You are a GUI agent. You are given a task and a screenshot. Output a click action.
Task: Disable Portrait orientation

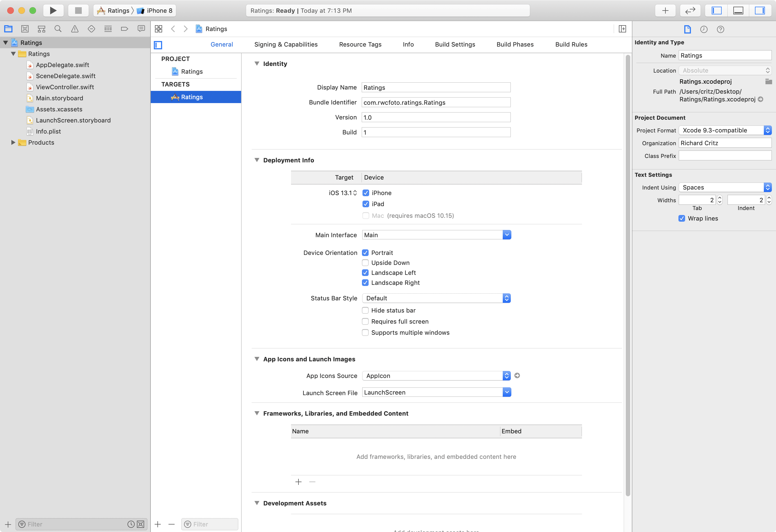tap(365, 253)
